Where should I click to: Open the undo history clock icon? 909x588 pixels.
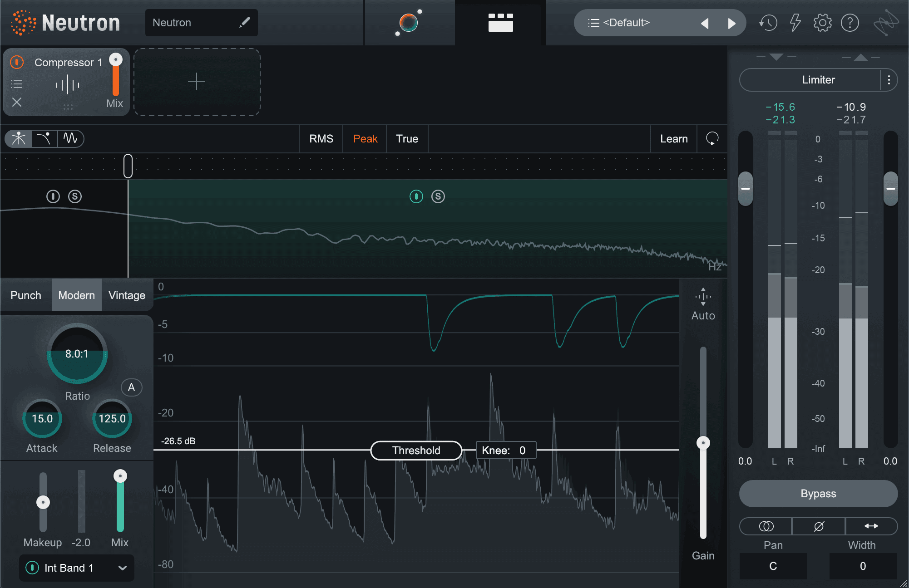(x=768, y=23)
